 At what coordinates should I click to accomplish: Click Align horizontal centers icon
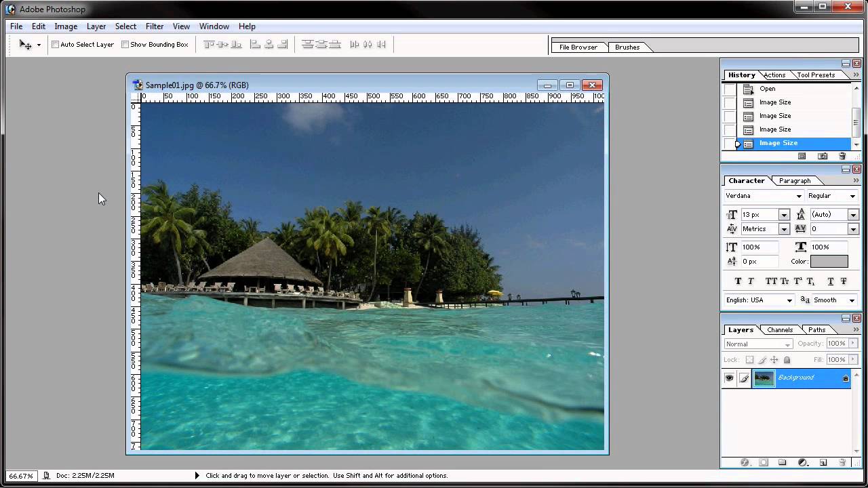269,45
